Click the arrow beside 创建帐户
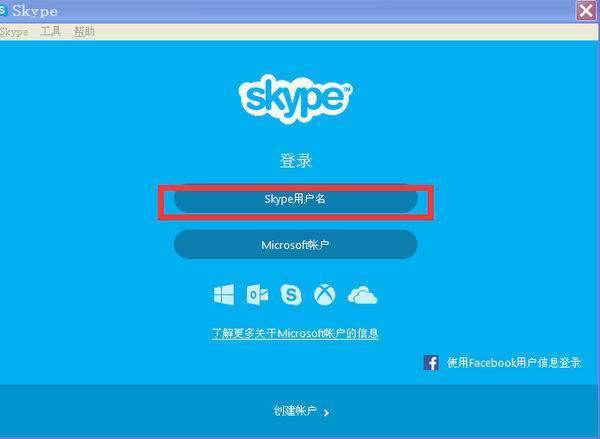600x439 pixels. click(x=326, y=413)
